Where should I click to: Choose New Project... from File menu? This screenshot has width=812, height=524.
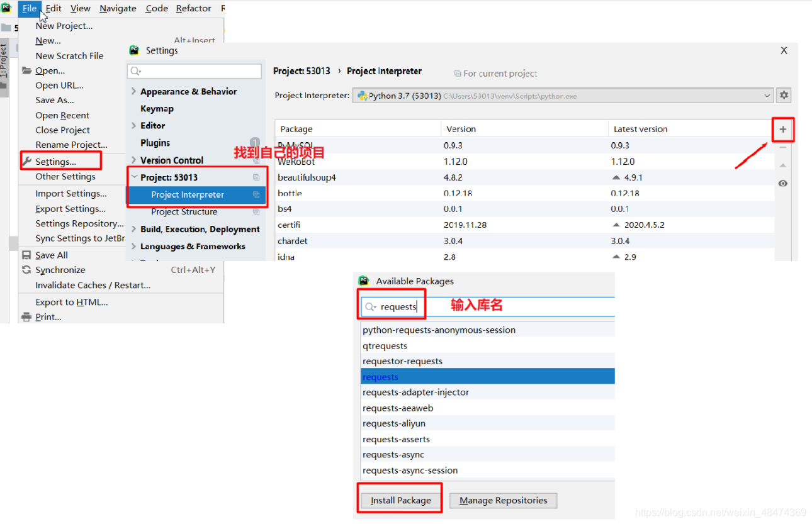coord(64,26)
